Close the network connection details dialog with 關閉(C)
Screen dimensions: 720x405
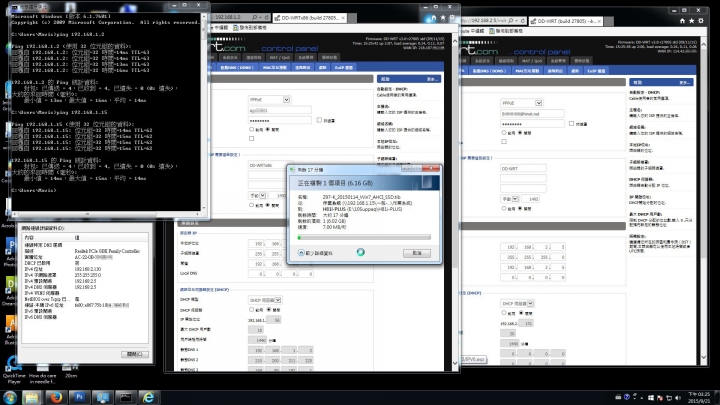click(x=135, y=354)
